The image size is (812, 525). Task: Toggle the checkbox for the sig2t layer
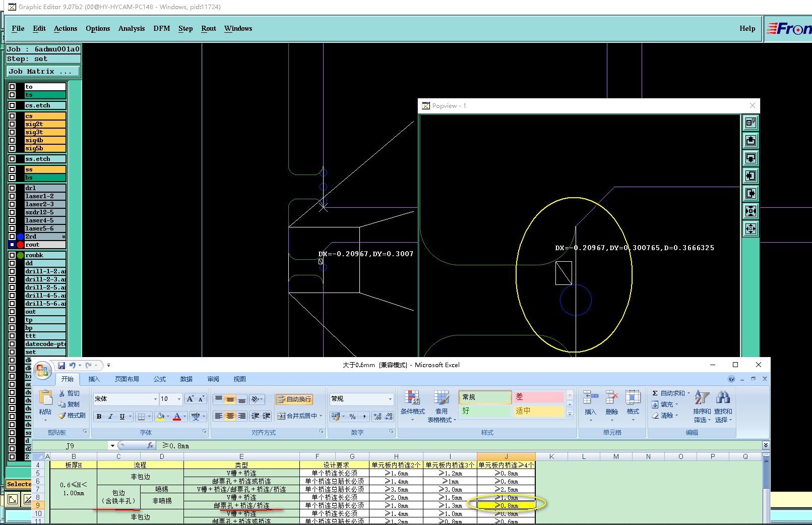pos(12,124)
